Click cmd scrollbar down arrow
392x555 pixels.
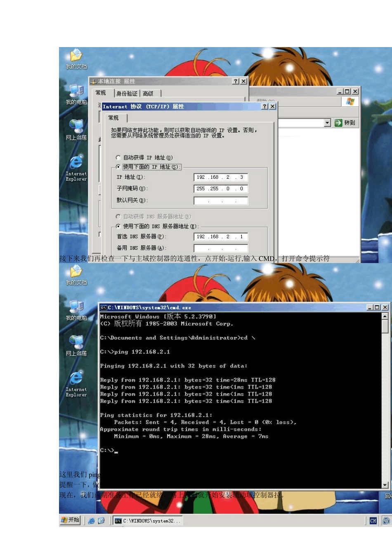click(x=385, y=485)
